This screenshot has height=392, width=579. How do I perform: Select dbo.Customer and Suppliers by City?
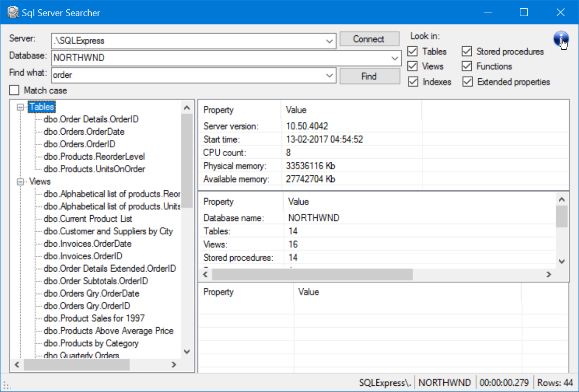[108, 231]
